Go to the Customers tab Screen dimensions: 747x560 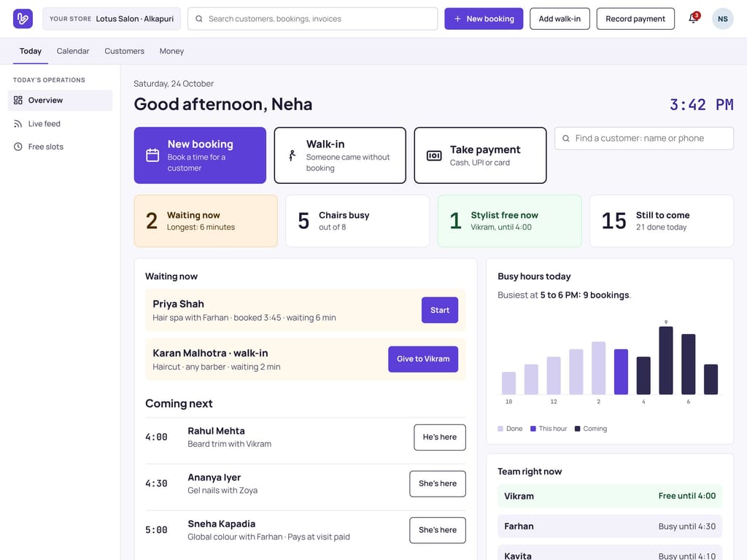pos(124,51)
